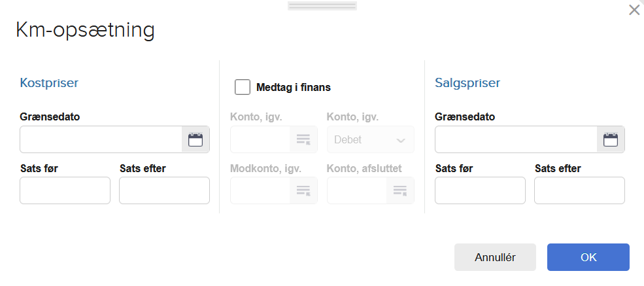
Task: Open account lookup for Konto, igv.
Action: click(x=303, y=139)
